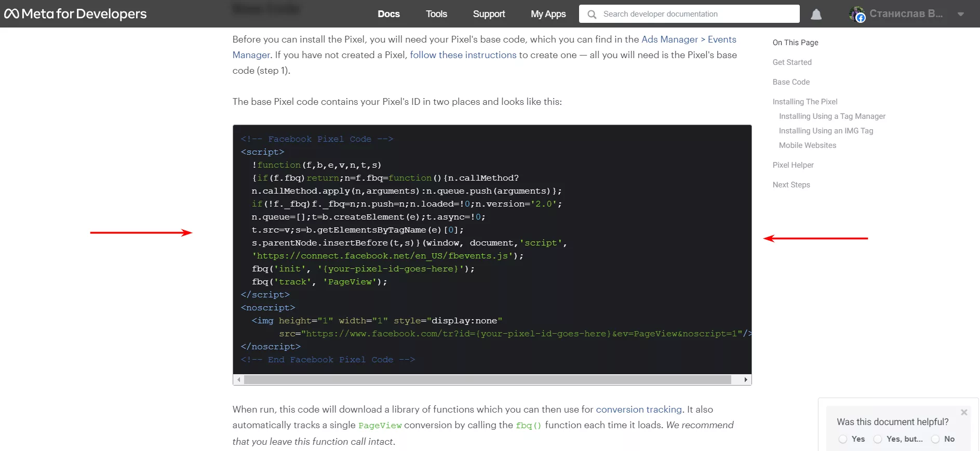
Task: Click the inline fbq() code text
Action: [x=529, y=426]
